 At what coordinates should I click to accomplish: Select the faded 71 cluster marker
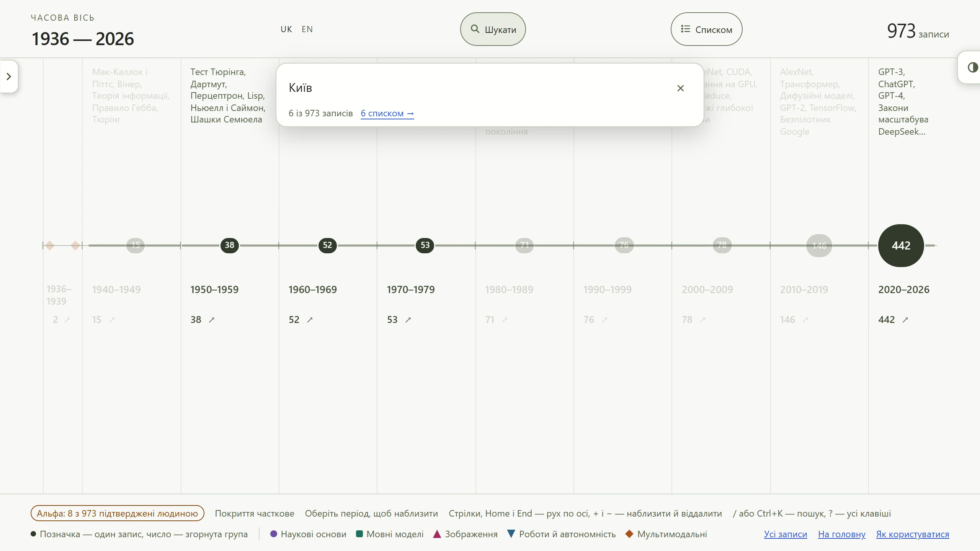(524, 245)
